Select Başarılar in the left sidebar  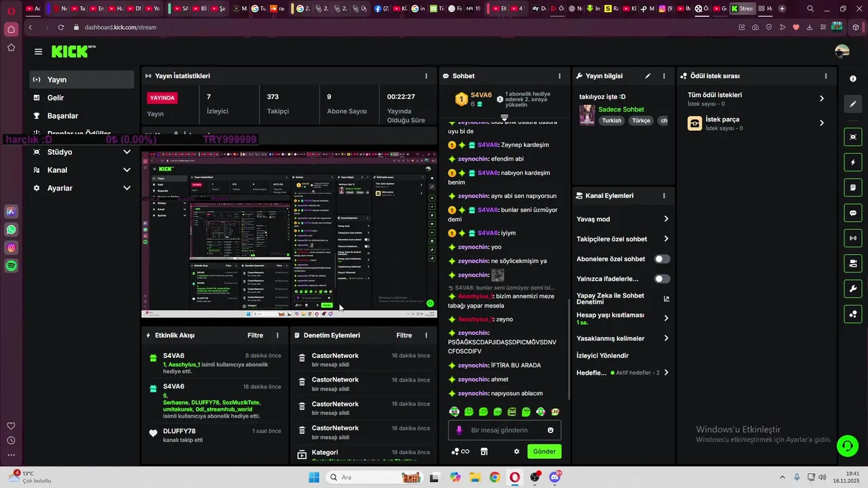coord(82,116)
